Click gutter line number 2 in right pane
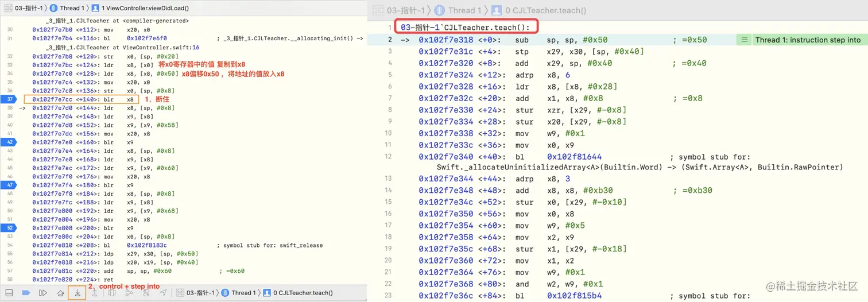The image size is (868, 302). [x=390, y=40]
